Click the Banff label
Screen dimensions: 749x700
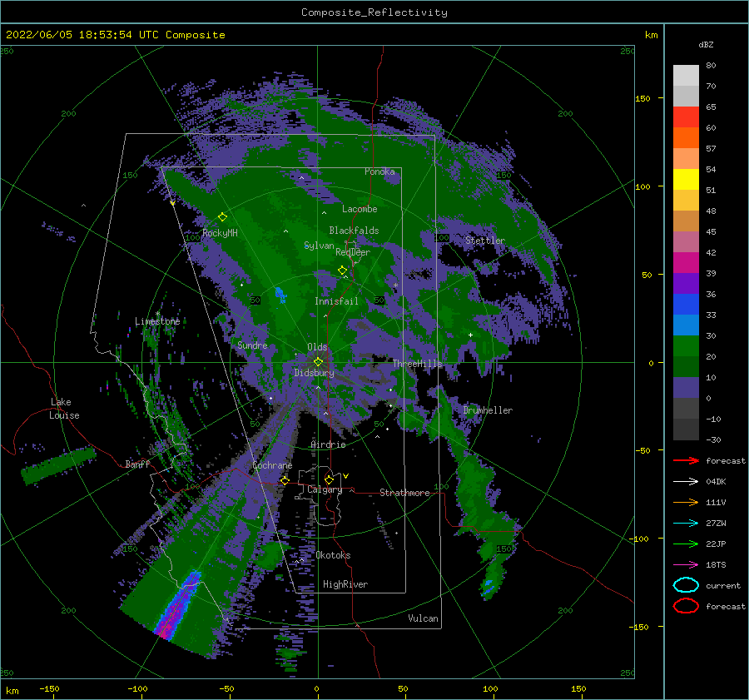[137, 464]
